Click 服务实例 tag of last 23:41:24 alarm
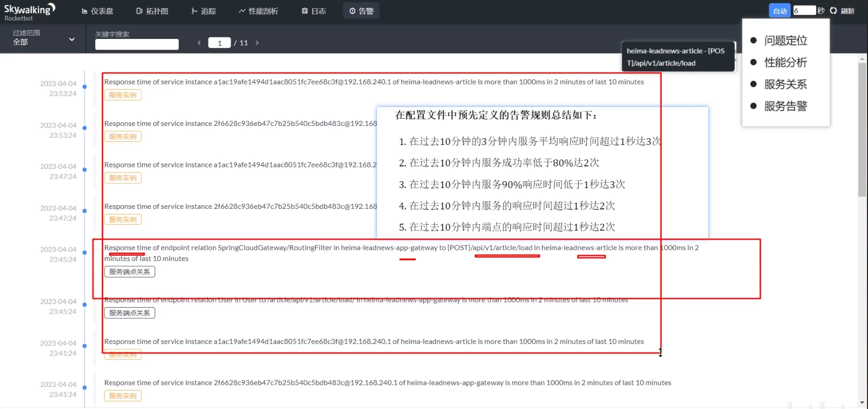Viewport: 868px width, 409px height. [x=123, y=396]
